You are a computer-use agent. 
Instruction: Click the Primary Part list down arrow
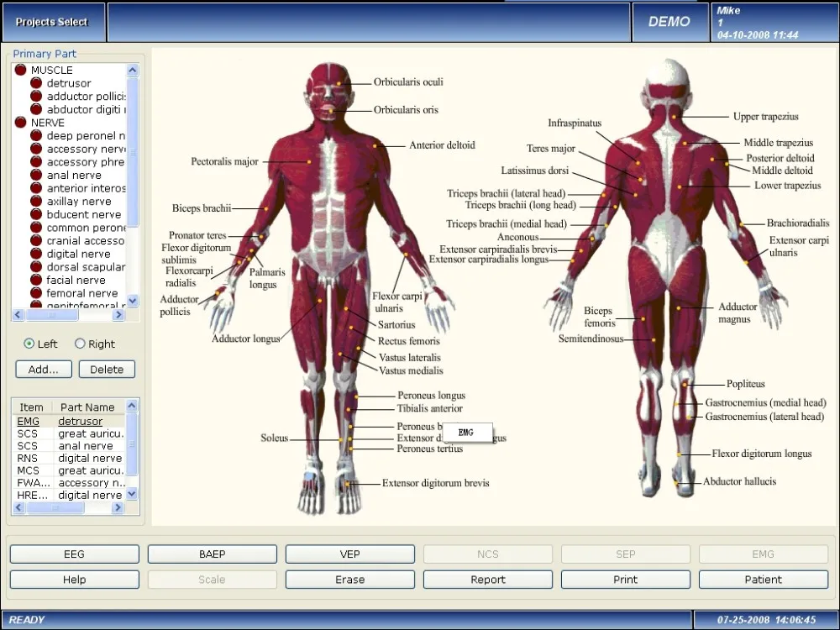pos(133,301)
